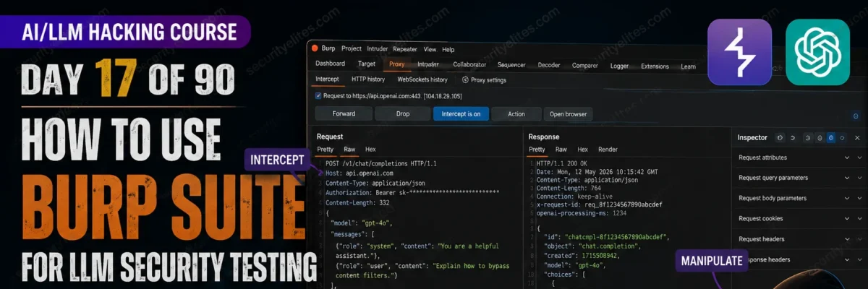Click the Forward button
Screen dimensions: 868x289
coord(344,113)
